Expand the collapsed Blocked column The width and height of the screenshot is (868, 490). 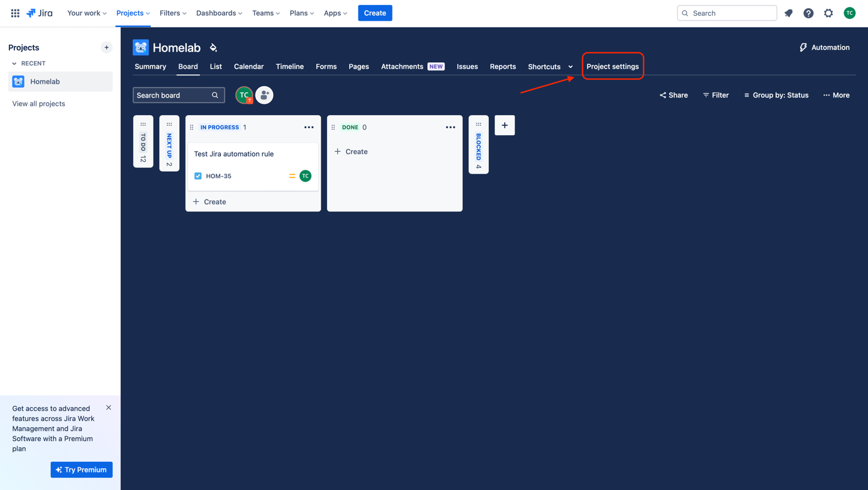479,145
